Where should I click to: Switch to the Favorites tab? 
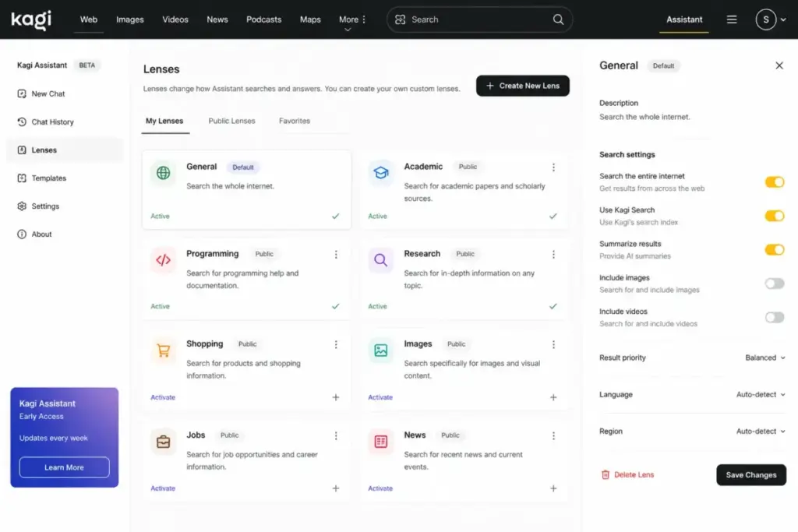pyautogui.click(x=294, y=121)
